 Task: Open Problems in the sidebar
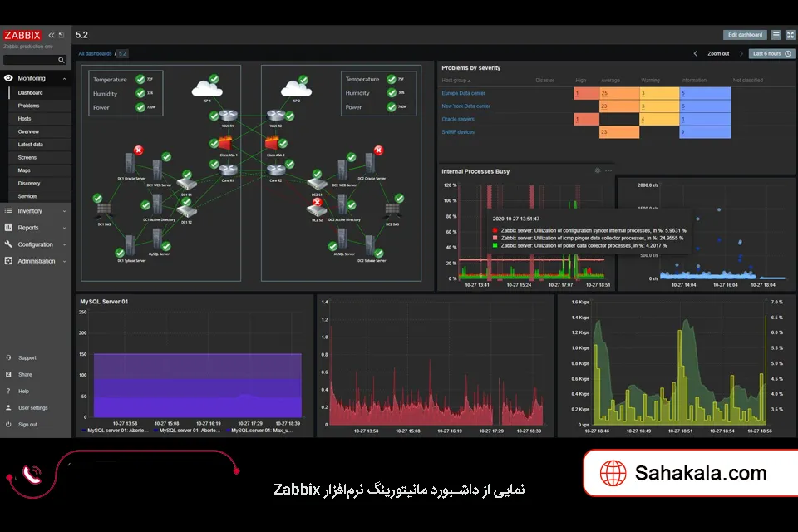pos(28,106)
